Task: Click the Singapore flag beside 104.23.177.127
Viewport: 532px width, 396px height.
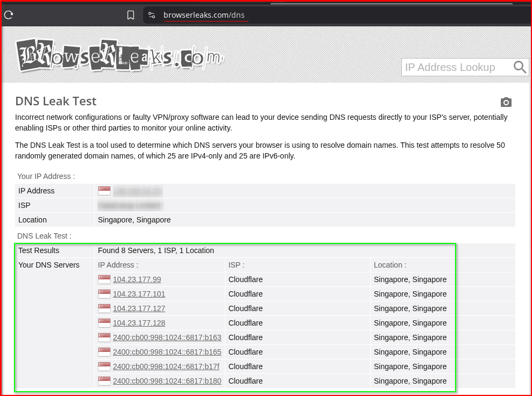Action: click(x=104, y=308)
